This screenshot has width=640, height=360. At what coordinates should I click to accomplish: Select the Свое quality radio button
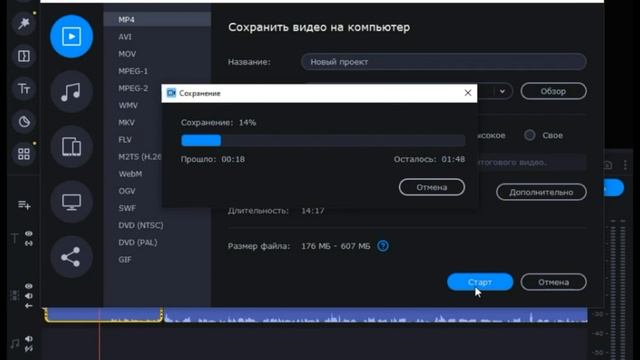[x=530, y=135]
